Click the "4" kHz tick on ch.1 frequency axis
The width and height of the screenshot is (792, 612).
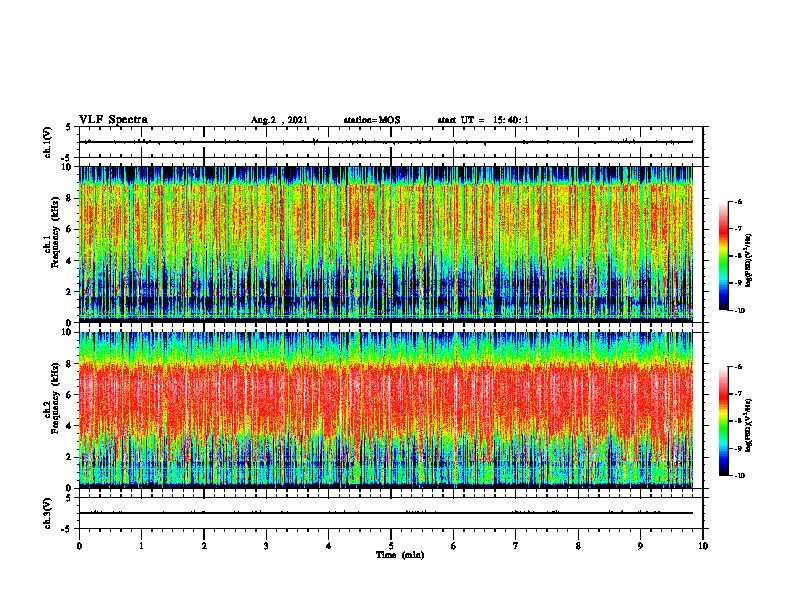point(70,261)
